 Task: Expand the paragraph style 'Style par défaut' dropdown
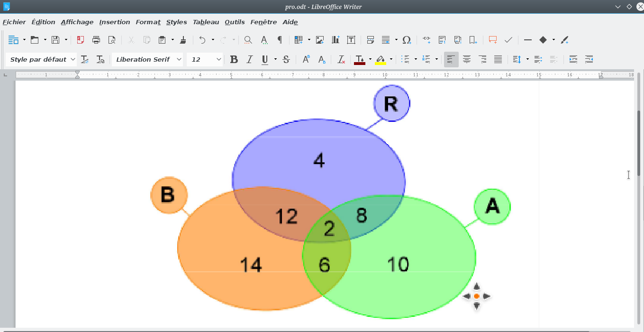coord(73,59)
